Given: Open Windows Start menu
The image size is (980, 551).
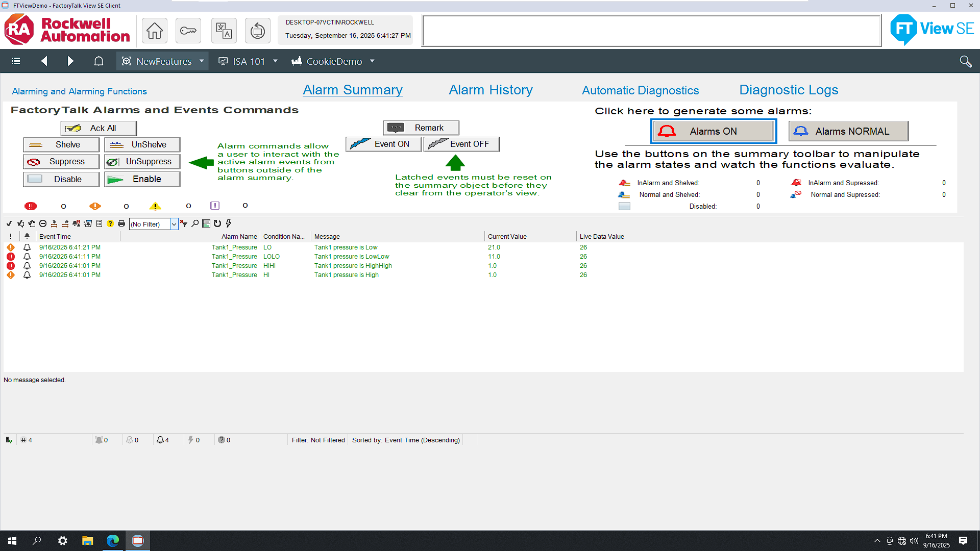Looking at the screenshot, I should click(12, 541).
